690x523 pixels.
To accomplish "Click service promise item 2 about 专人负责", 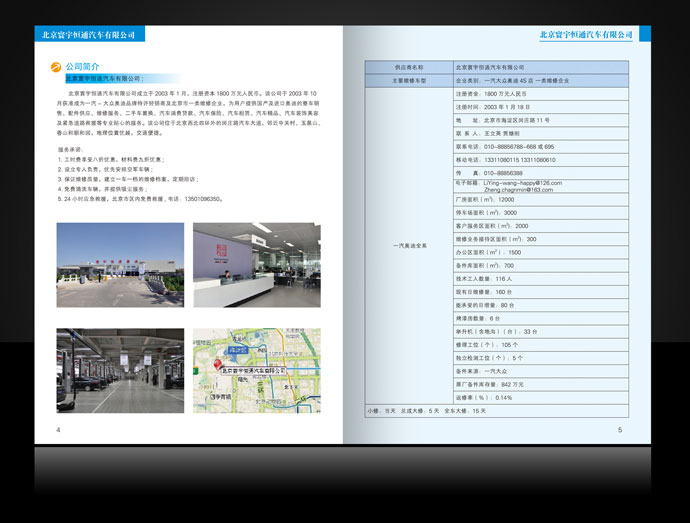I will click(106, 169).
